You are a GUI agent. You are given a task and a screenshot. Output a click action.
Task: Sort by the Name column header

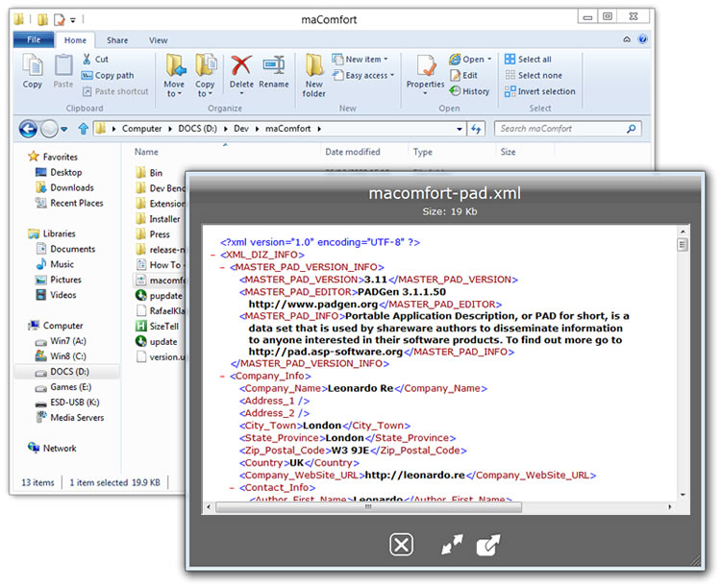146,152
